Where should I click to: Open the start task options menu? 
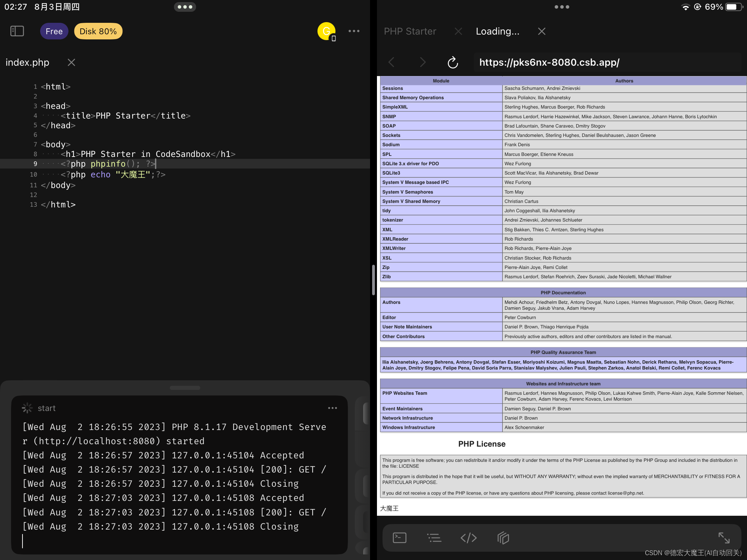pyautogui.click(x=332, y=408)
